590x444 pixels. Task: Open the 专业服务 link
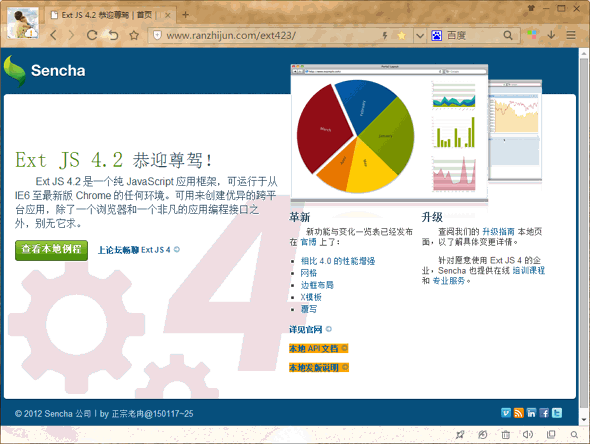pyautogui.click(x=449, y=280)
